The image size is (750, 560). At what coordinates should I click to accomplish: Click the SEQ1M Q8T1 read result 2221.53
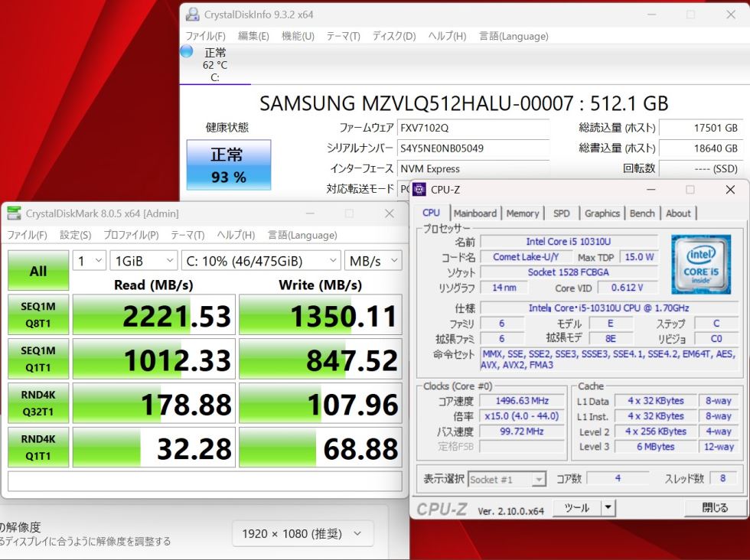154,314
